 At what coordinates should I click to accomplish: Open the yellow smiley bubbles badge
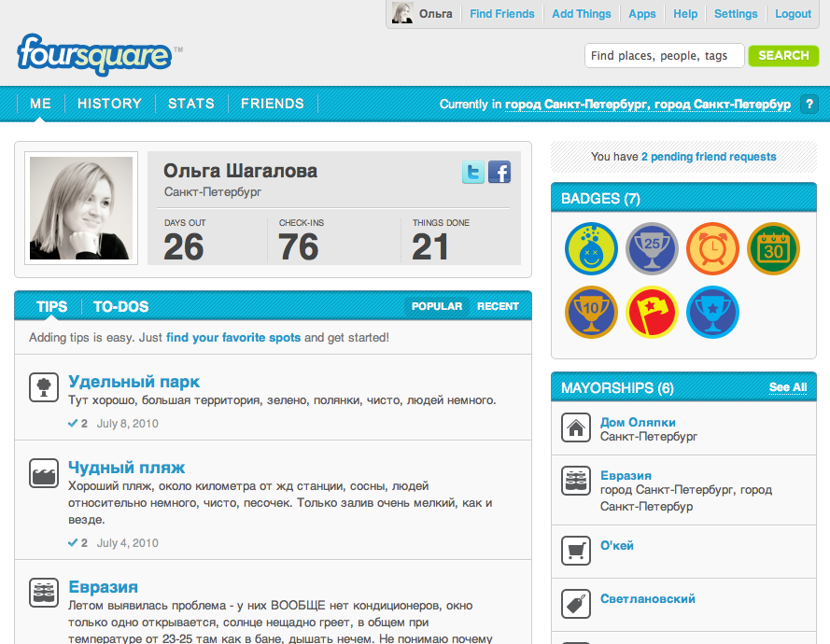[x=591, y=248]
